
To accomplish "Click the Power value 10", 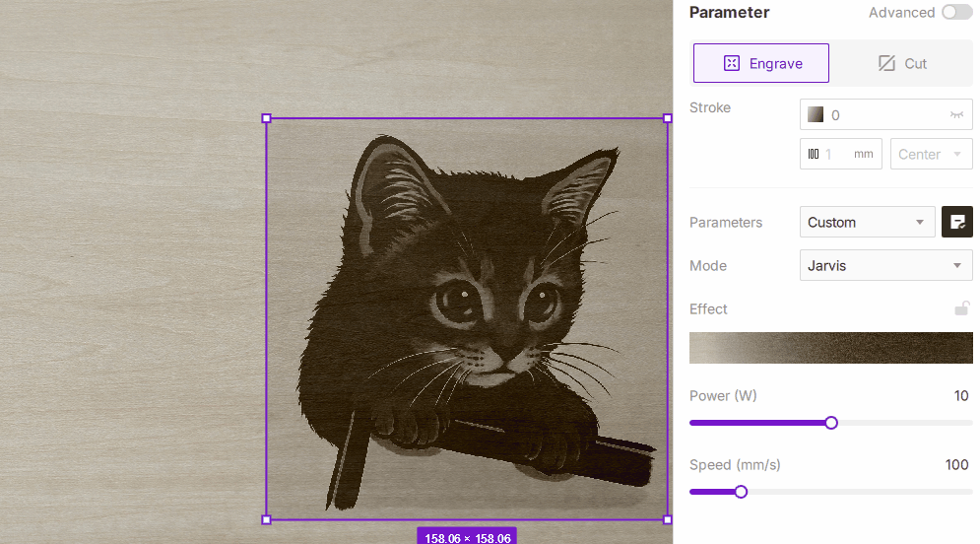I will 961,396.
